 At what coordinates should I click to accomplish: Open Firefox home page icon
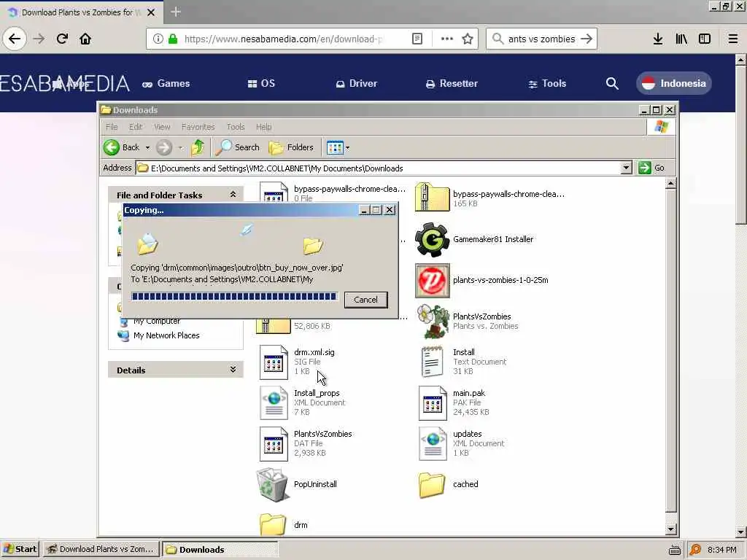85,39
